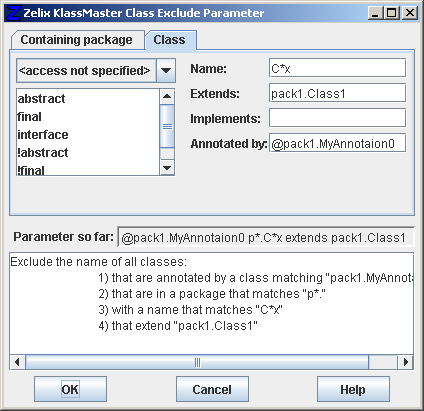This screenshot has height=411, width=424.
Task: Click the line 'that are in a package'
Action: pos(212,294)
